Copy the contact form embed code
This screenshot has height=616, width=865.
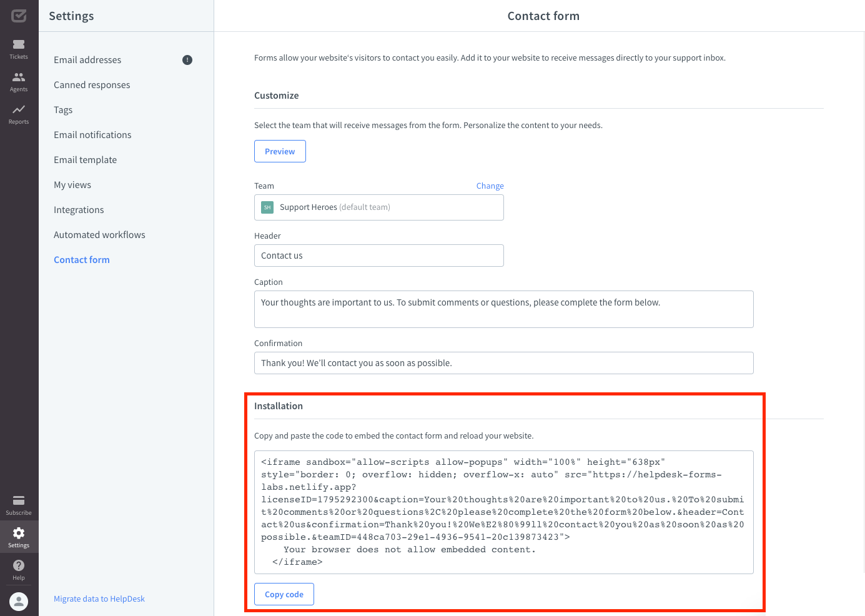[284, 594]
